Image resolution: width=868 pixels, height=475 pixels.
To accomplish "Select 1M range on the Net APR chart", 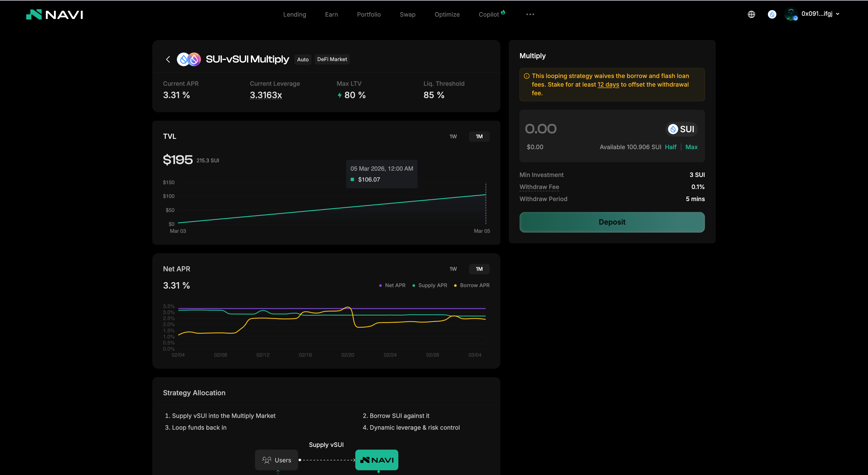I will 479,269.
